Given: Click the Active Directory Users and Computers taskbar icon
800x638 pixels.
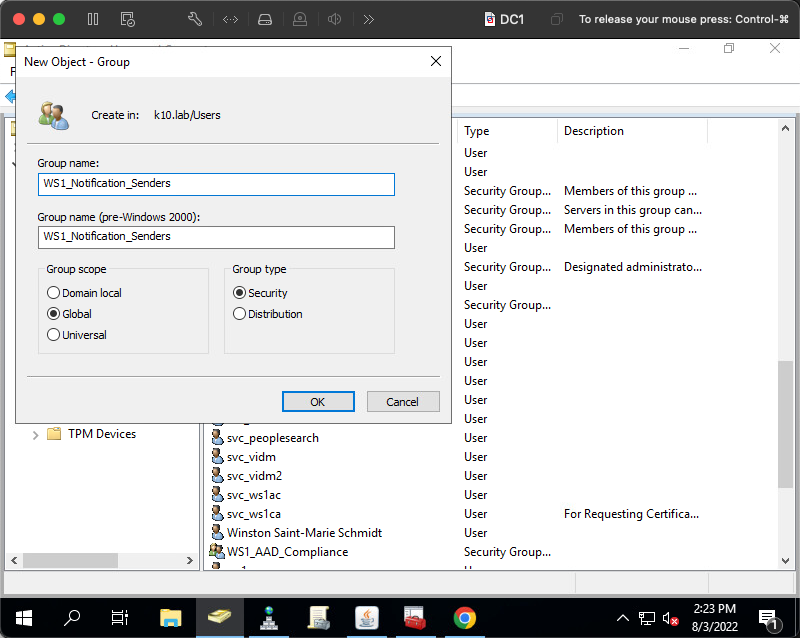Looking at the screenshot, I should tap(219, 618).
